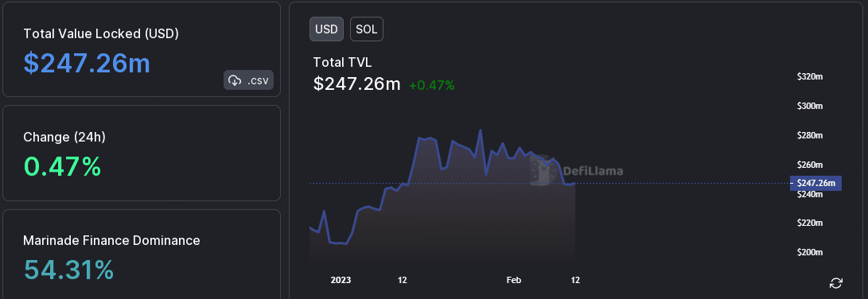Click the $300m y-axis label
This screenshot has width=868, height=299.
pyautogui.click(x=810, y=106)
